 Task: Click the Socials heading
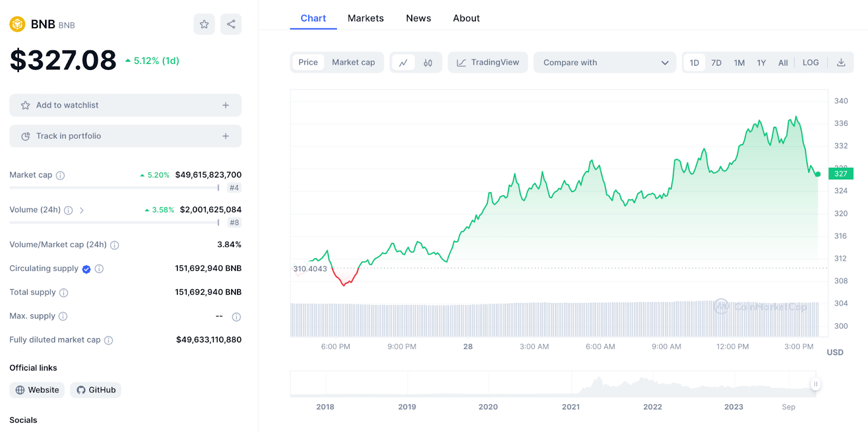pos(23,421)
